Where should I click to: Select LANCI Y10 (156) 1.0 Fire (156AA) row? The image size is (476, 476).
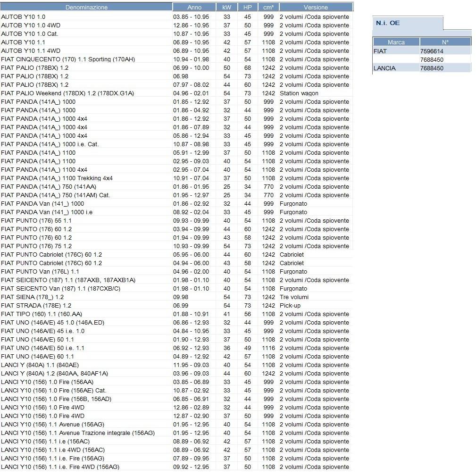tap(177, 382)
